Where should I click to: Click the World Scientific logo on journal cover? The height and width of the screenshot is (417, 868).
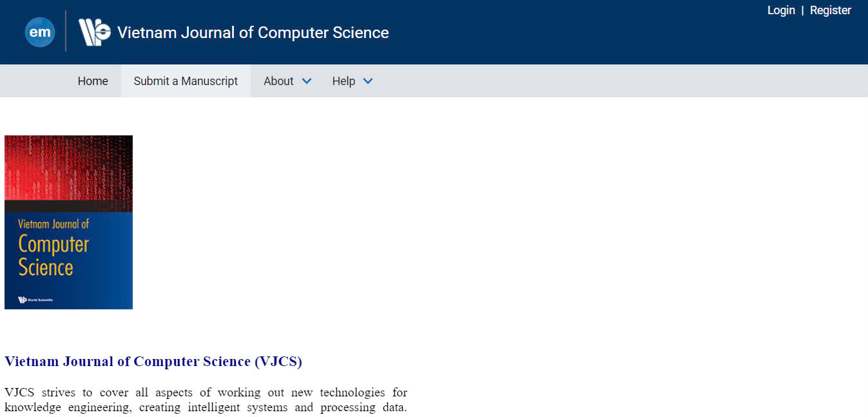[x=35, y=300]
